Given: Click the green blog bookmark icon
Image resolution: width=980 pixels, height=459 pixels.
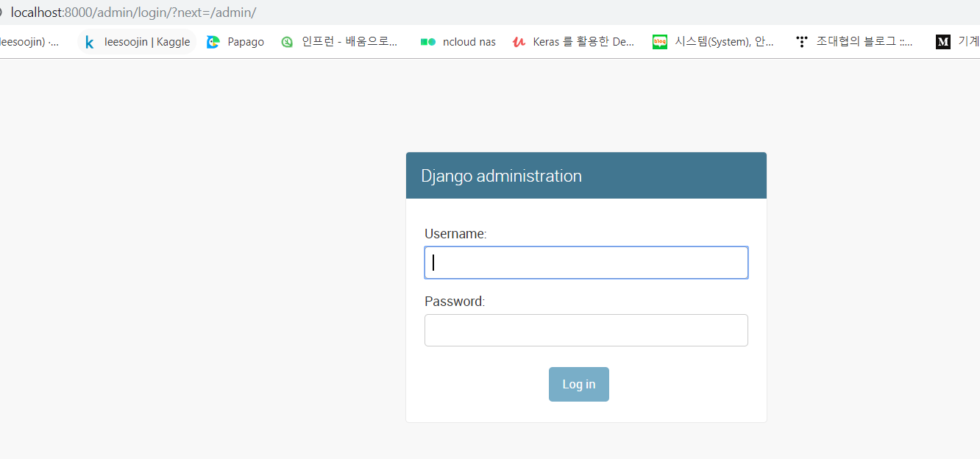Looking at the screenshot, I should click(659, 42).
